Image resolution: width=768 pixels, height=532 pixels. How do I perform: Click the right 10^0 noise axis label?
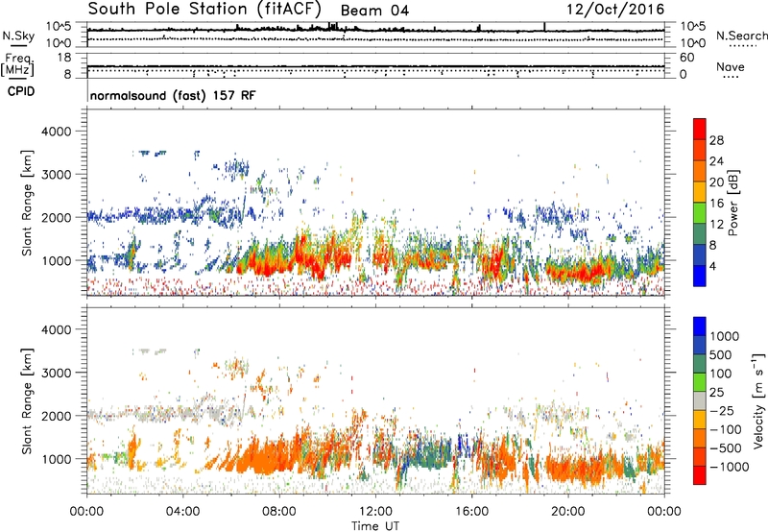[693, 43]
